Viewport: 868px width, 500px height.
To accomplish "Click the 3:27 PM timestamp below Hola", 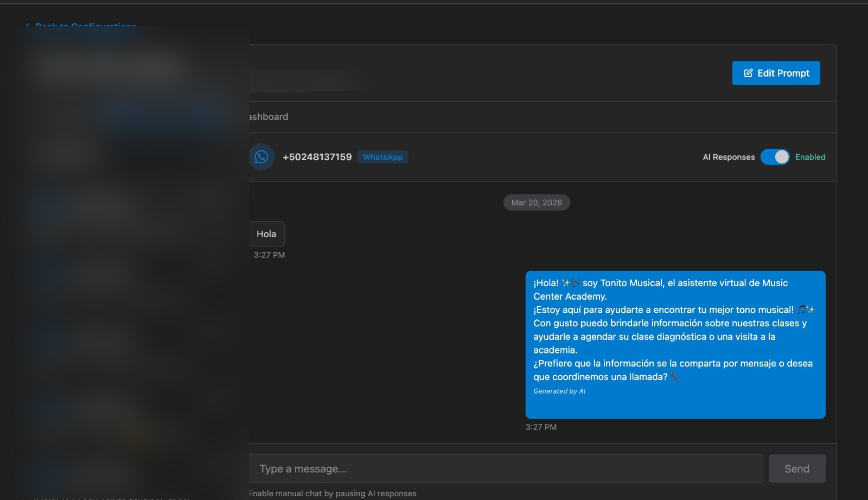I will pos(270,255).
